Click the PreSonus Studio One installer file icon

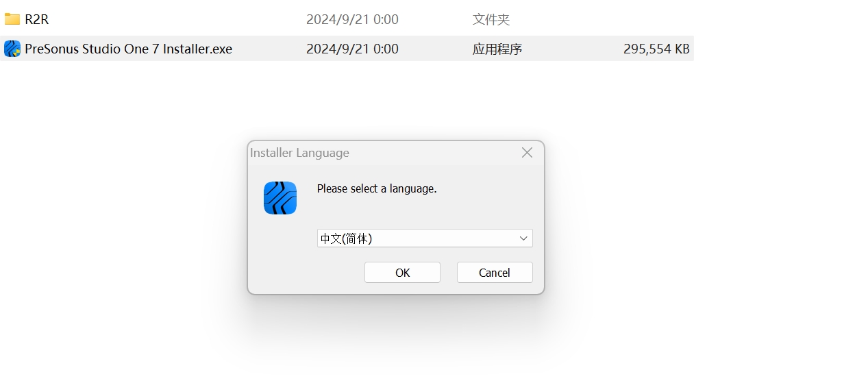12,49
